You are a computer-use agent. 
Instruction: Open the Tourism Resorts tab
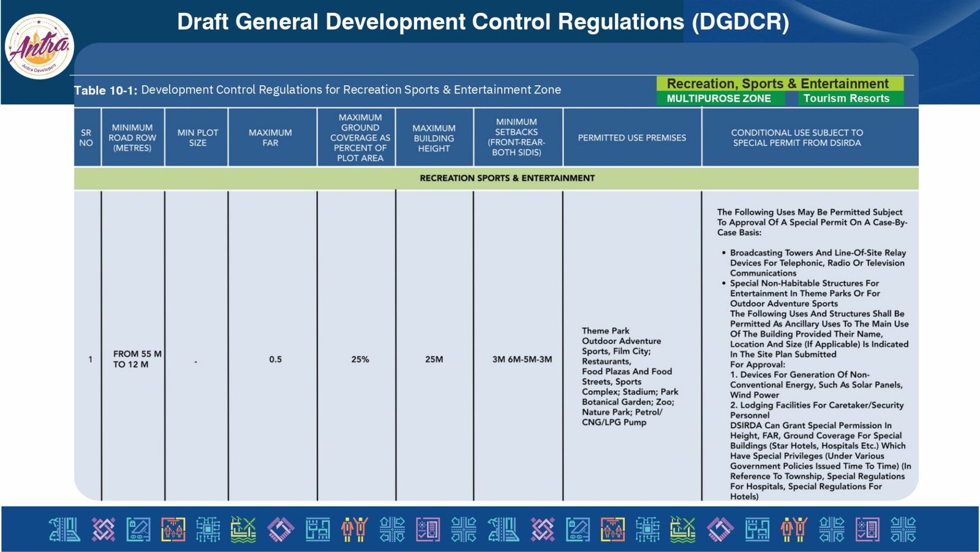click(x=846, y=99)
